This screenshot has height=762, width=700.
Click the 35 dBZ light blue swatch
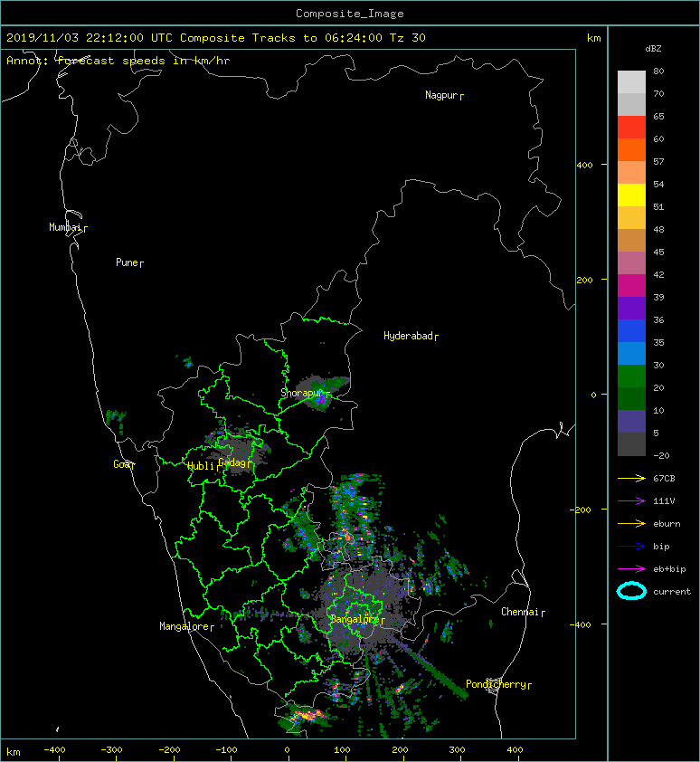point(631,353)
